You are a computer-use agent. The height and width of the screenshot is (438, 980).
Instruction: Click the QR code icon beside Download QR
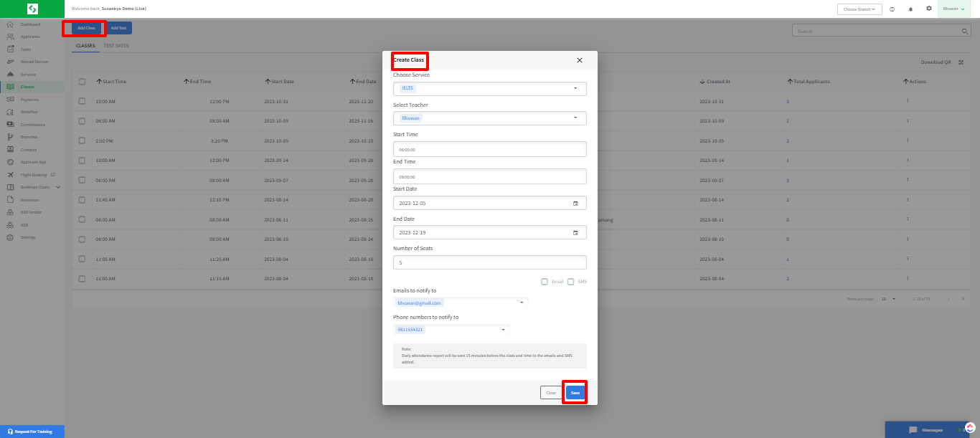tap(961, 62)
